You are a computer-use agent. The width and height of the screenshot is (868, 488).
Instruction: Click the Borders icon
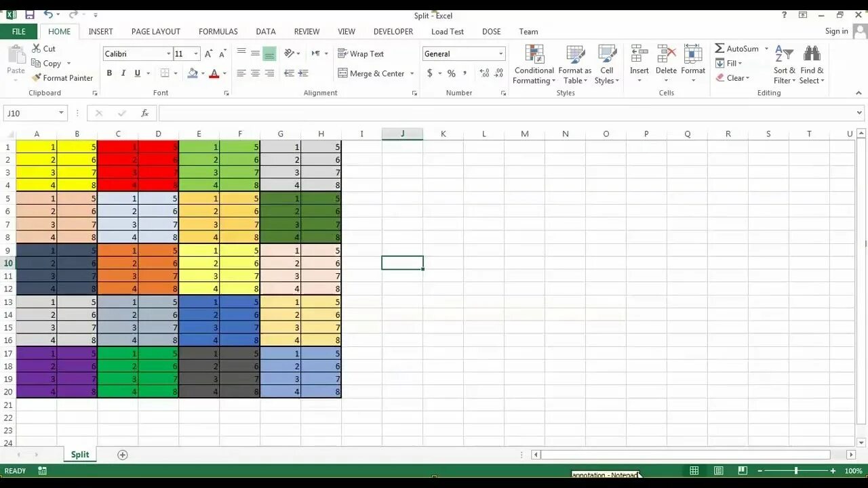pyautogui.click(x=165, y=73)
